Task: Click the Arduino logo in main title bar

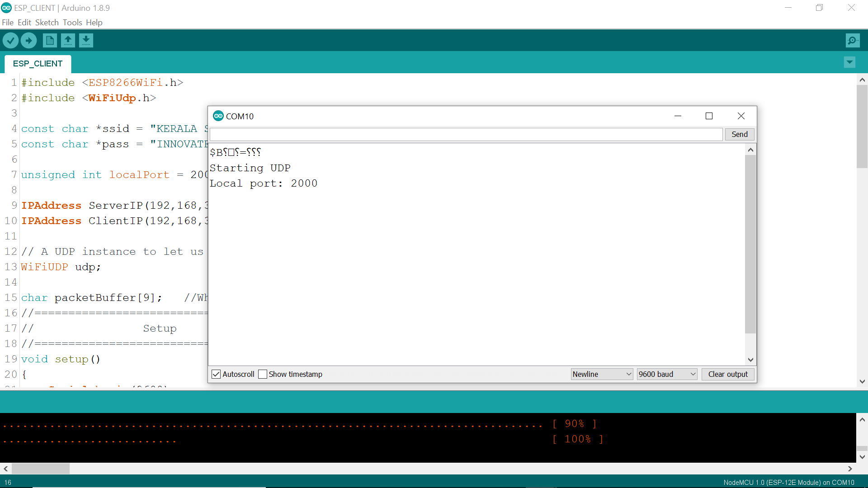Action: click(x=6, y=8)
